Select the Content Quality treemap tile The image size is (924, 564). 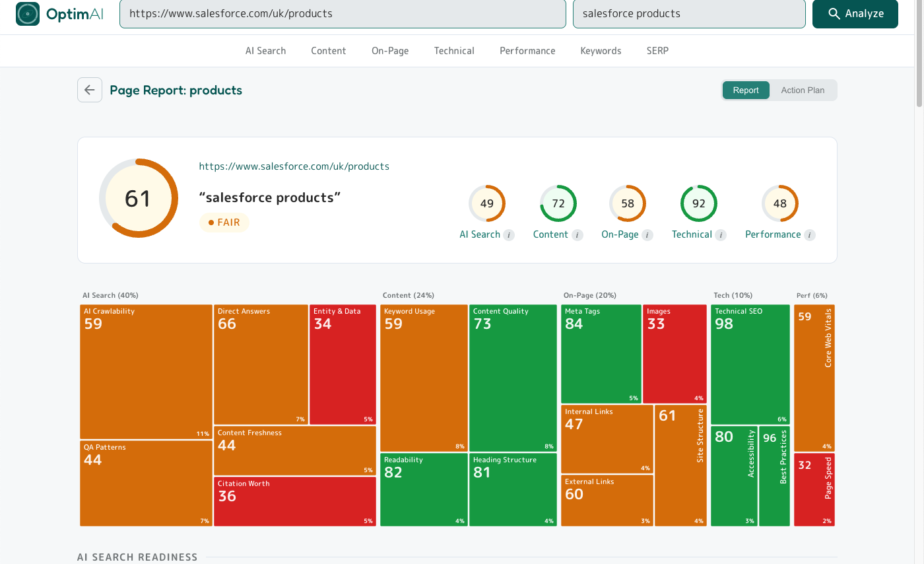tap(513, 378)
